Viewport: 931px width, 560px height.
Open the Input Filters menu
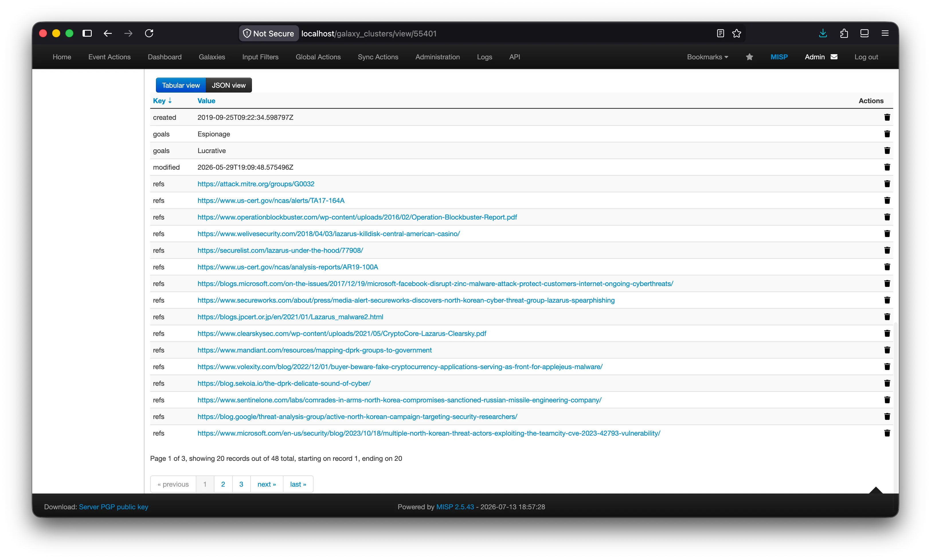click(x=260, y=57)
